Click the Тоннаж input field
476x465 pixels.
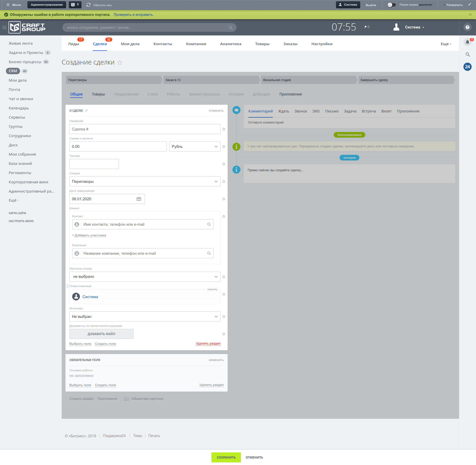pos(94,164)
